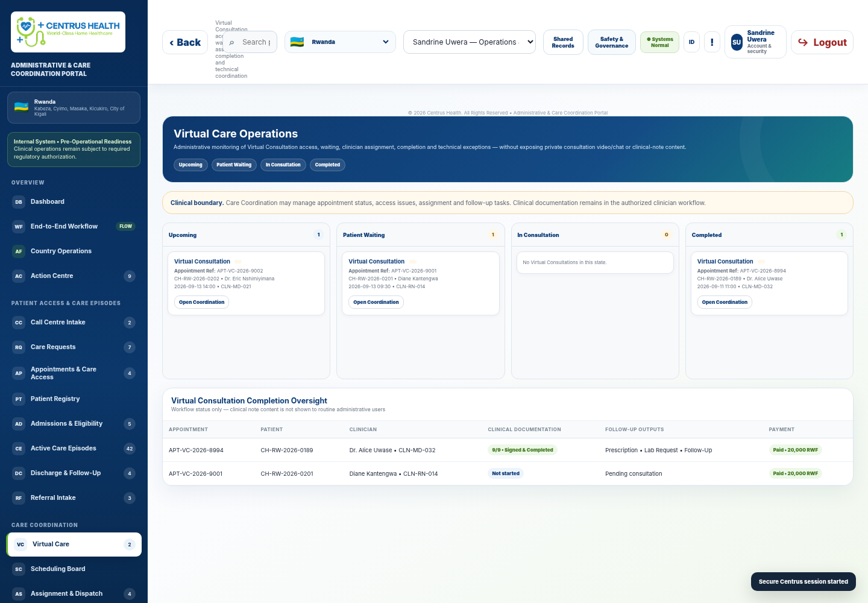Open Care Requests
This screenshot has width=868, height=603.
click(x=74, y=347)
